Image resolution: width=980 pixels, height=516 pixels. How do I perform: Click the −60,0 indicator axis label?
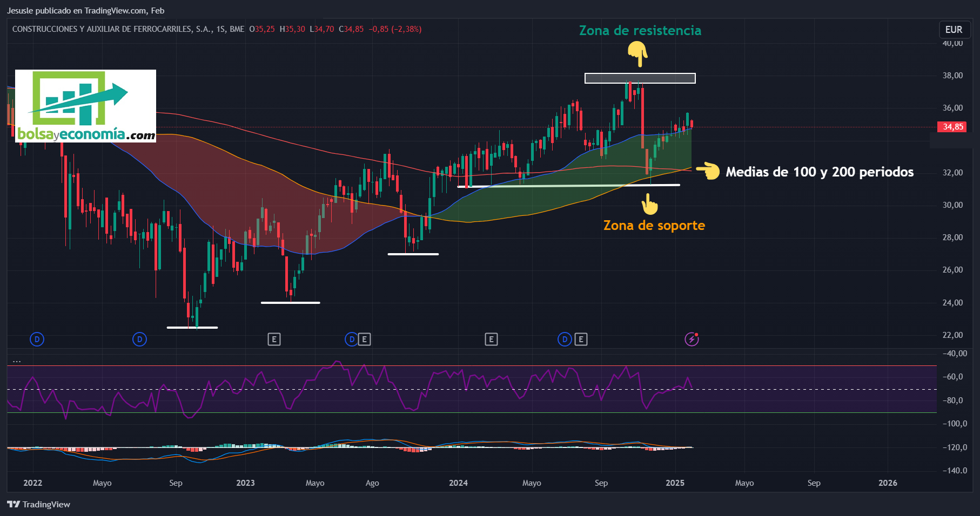(x=952, y=377)
